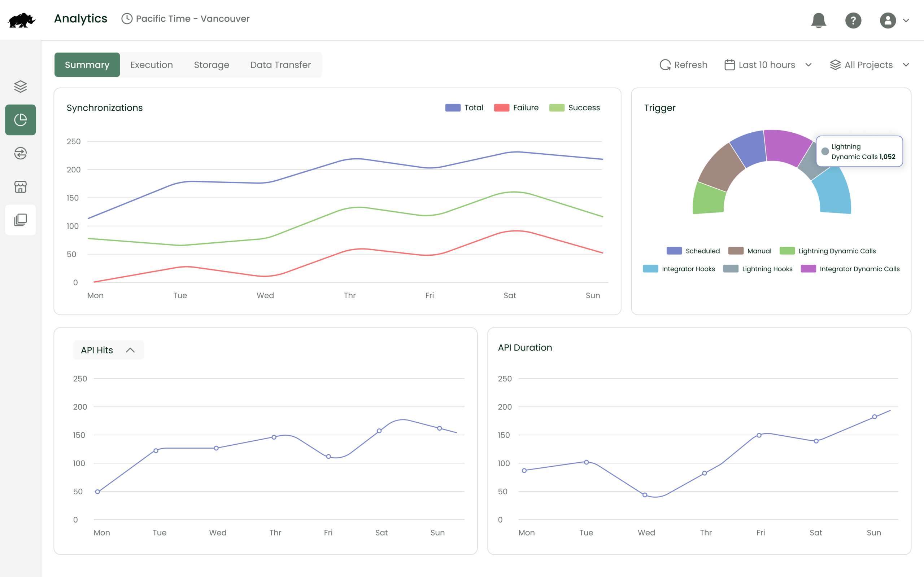Select the stacked copies icon in sidebar
The image size is (924, 577).
(20, 219)
